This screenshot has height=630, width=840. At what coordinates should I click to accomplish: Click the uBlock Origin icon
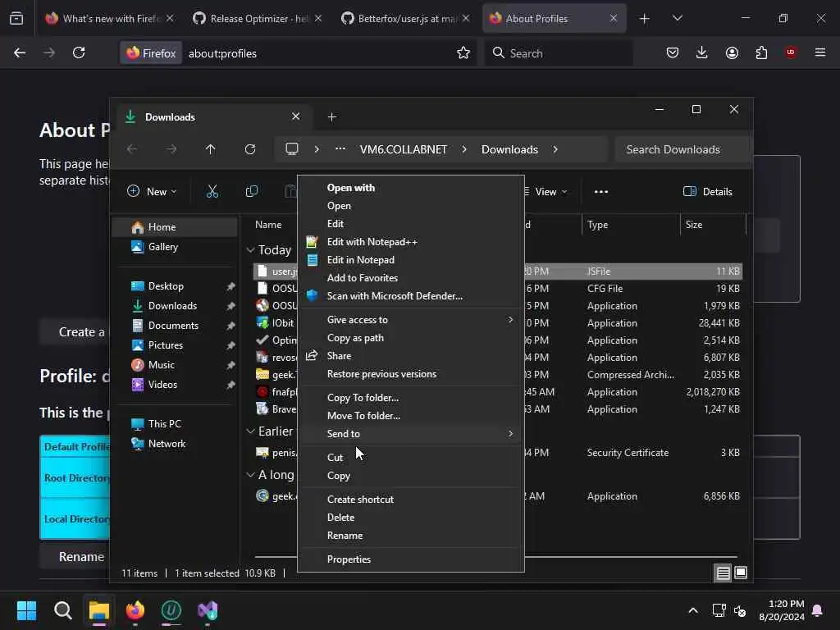(x=791, y=52)
